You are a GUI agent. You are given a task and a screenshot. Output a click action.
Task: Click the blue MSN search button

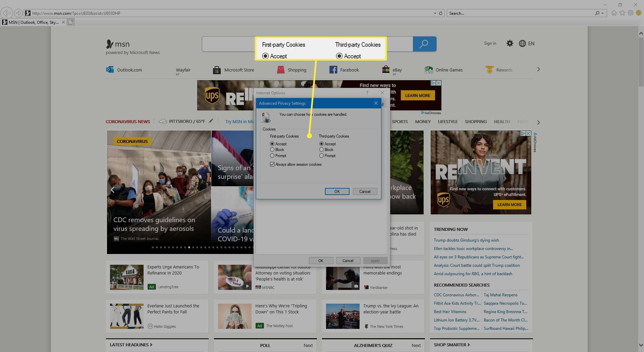tap(424, 44)
